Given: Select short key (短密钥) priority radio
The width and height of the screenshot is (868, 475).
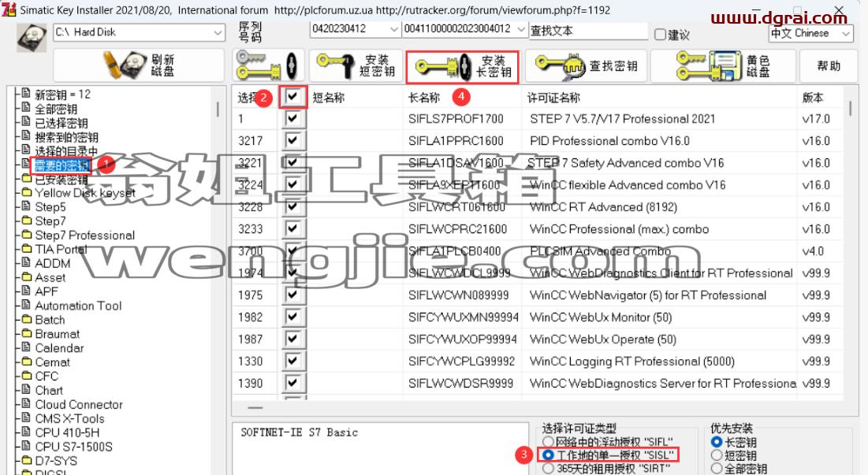Looking at the screenshot, I should 717,455.
